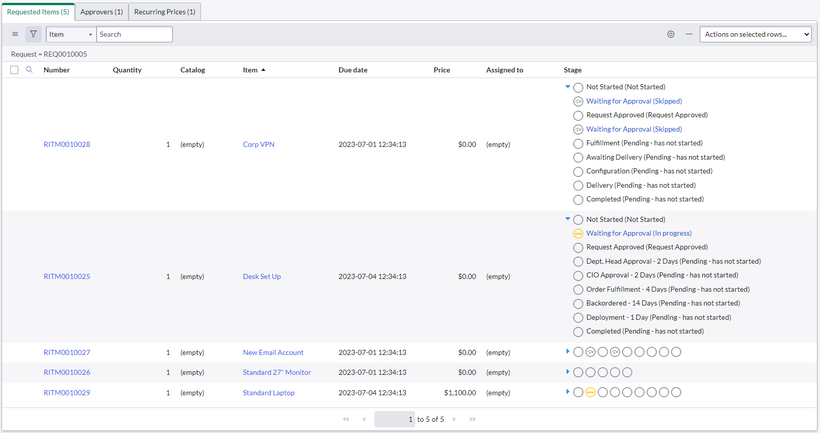Switch to Approvers tab
820x433 pixels.
coord(101,12)
